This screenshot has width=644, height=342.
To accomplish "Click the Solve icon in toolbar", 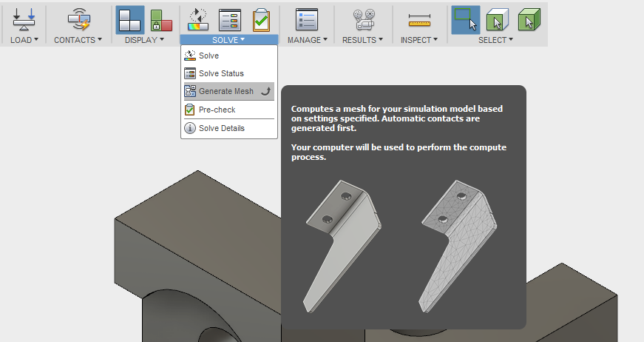I will [197, 19].
